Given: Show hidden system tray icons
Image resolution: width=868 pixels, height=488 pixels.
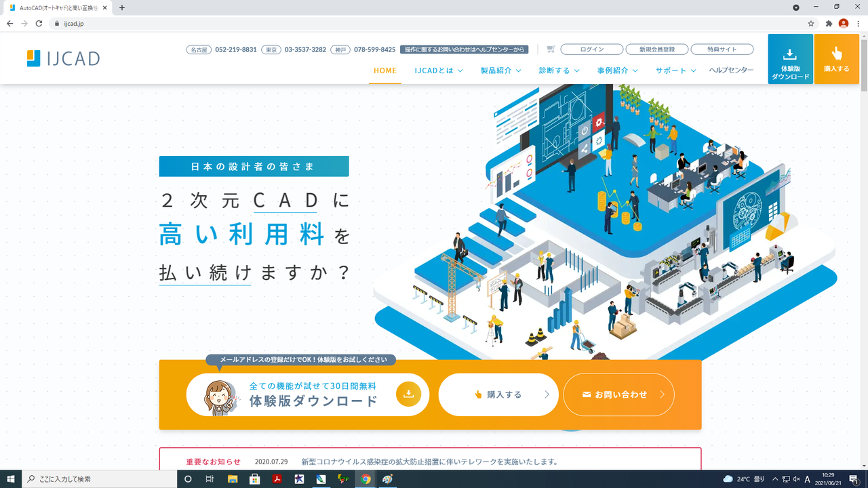Looking at the screenshot, I should 776,479.
